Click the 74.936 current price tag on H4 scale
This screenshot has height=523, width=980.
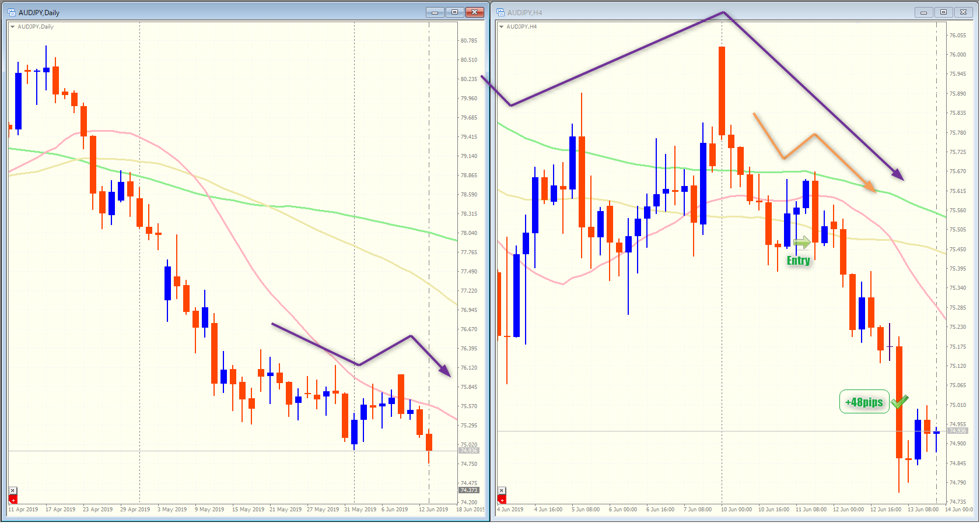[x=957, y=431]
